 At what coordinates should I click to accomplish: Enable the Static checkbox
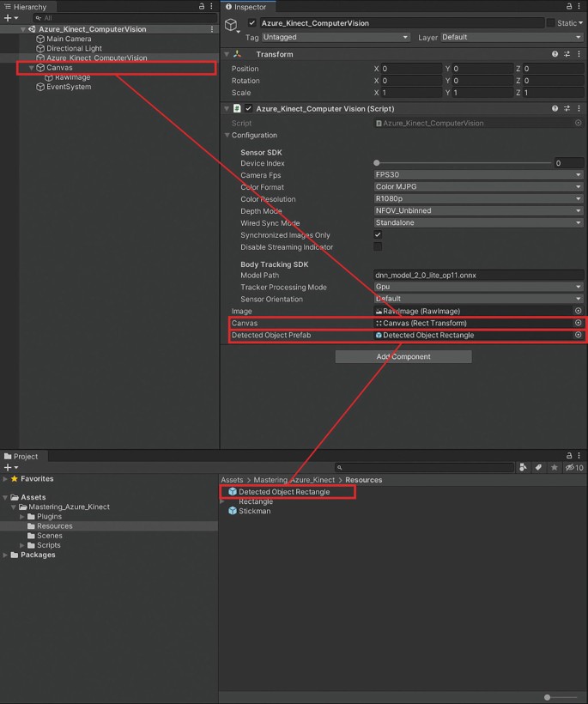(551, 23)
